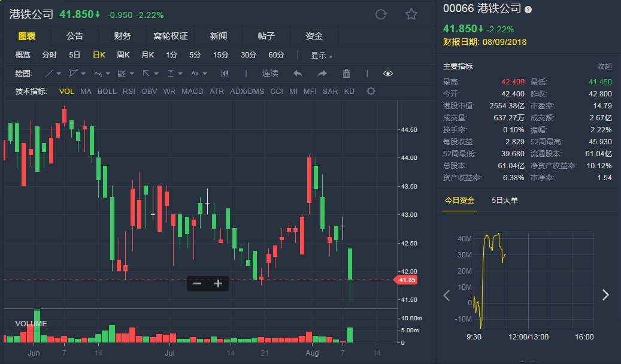The height and width of the screenshot is (364, 621).
Task: Add 港铁公司 to favorites with star
Action: click(411, 14)
